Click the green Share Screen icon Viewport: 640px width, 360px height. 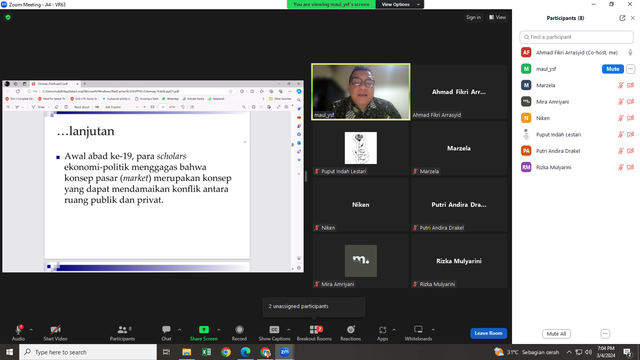(x=204, y=329)
